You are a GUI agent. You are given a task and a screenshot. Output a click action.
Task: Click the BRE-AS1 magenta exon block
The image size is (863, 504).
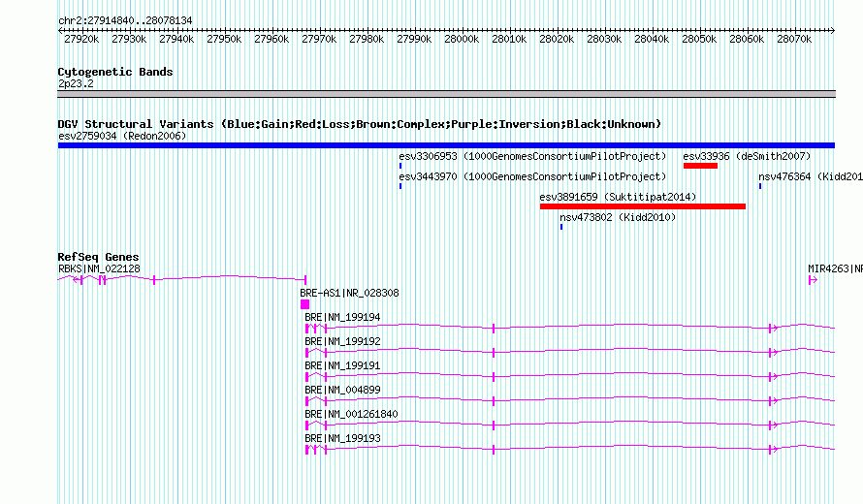(x=304, y=304)
